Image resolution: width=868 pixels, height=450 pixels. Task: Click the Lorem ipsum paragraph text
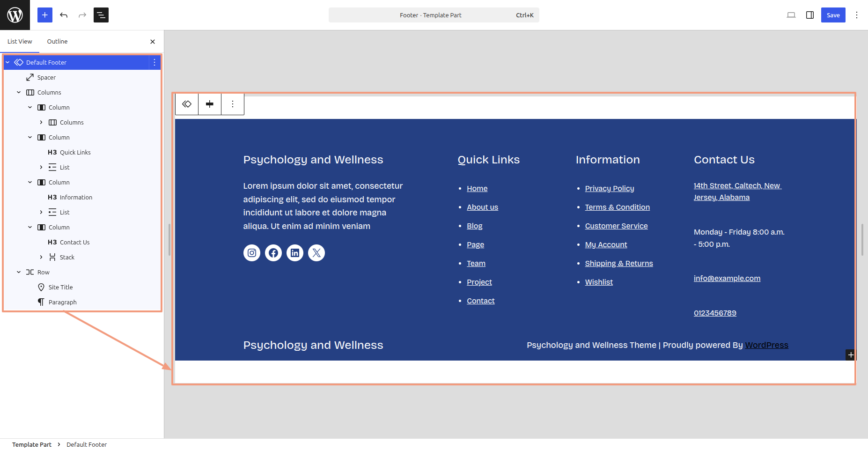pos(323,206)
